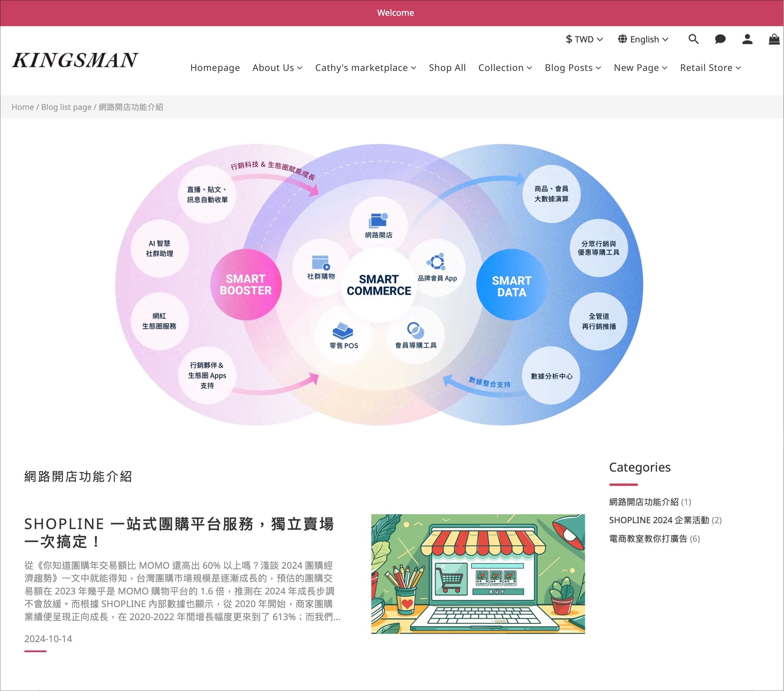Click the 品牌會員 App icon in diagram

(x=436, y=262)
